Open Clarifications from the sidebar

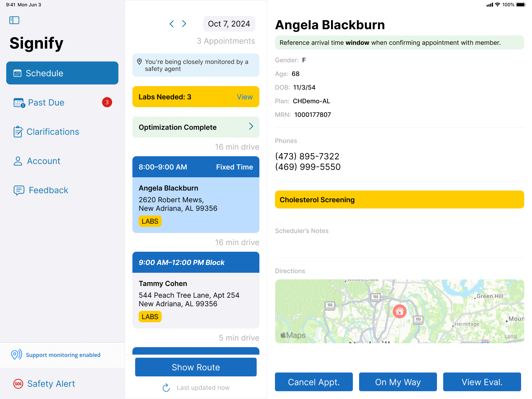[62, 132]
